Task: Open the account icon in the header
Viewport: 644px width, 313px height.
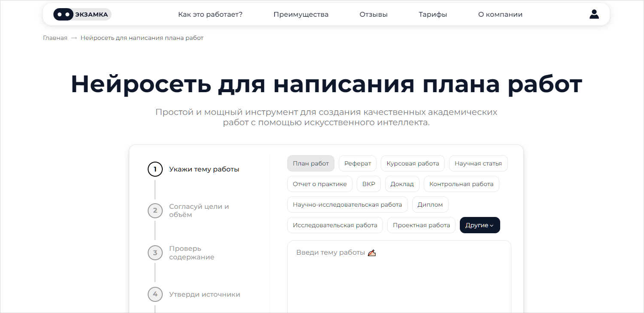Action: click(x=594, y=14)
